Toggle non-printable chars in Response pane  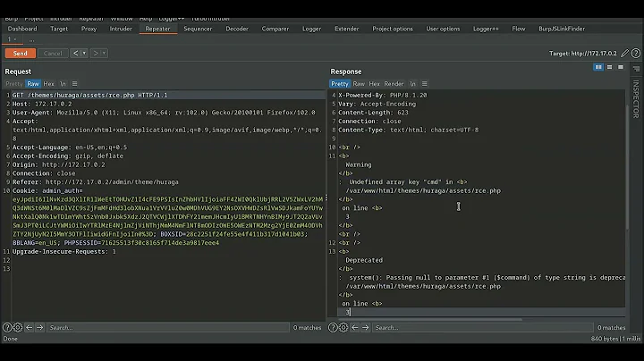(412, 84)
